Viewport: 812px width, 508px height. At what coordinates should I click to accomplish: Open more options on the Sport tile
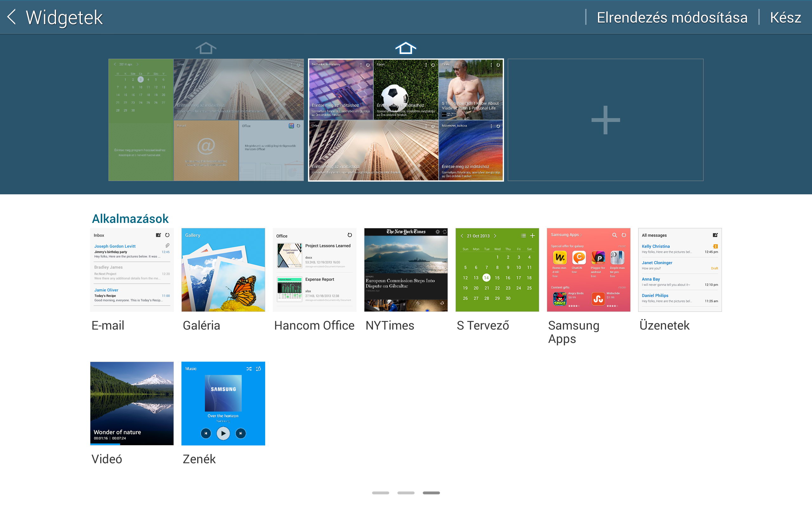click(x=426, y=65)
